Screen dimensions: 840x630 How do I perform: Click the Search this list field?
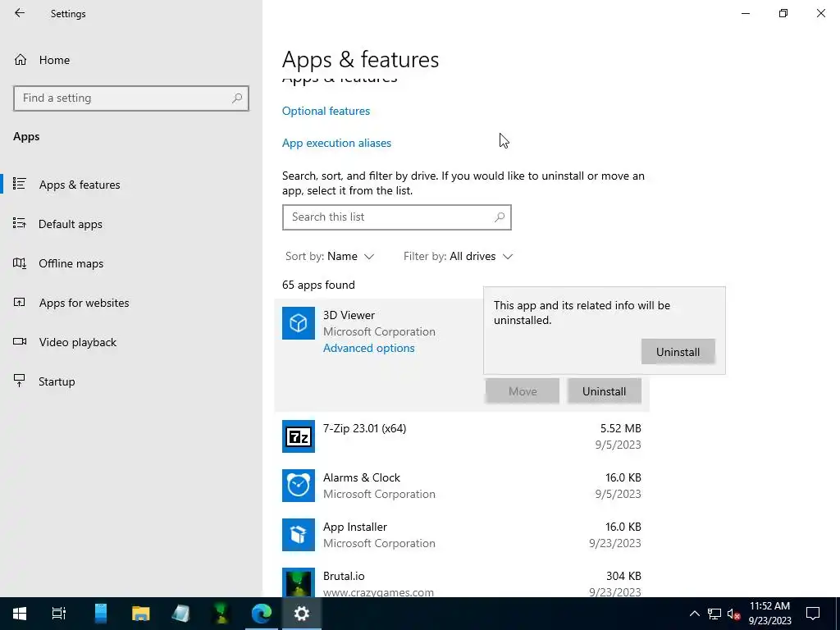(x=396, y=217)
